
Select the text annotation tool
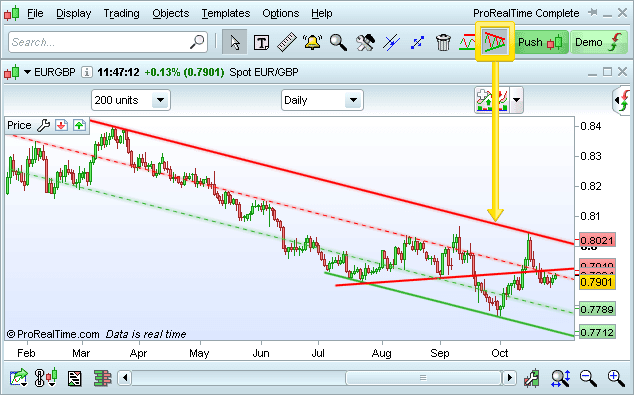pos(261,42)
